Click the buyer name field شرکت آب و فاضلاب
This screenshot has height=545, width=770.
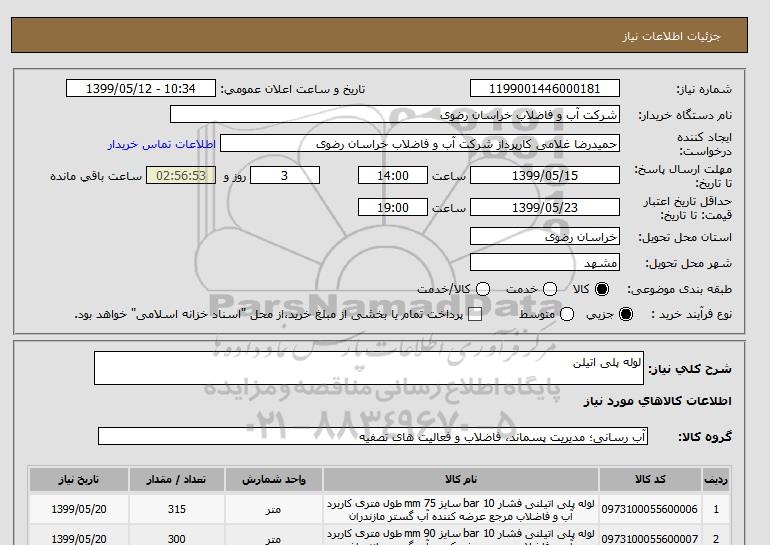tap(395, 115)
